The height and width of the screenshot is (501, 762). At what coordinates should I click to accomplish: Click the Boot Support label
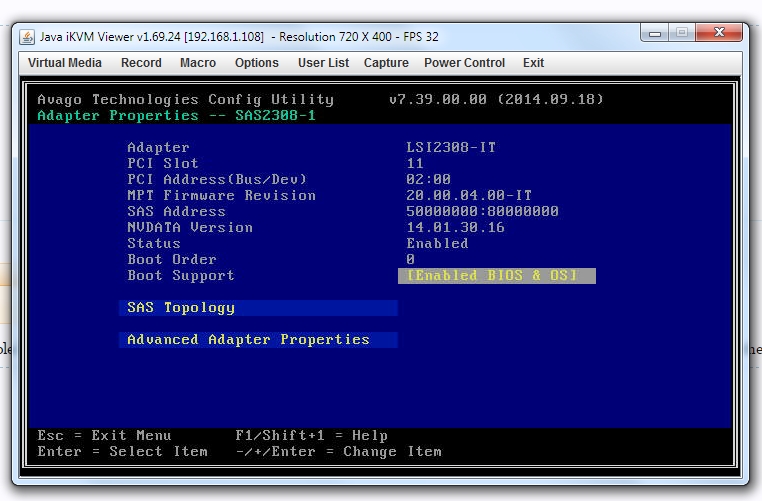(x=181, y=276)
